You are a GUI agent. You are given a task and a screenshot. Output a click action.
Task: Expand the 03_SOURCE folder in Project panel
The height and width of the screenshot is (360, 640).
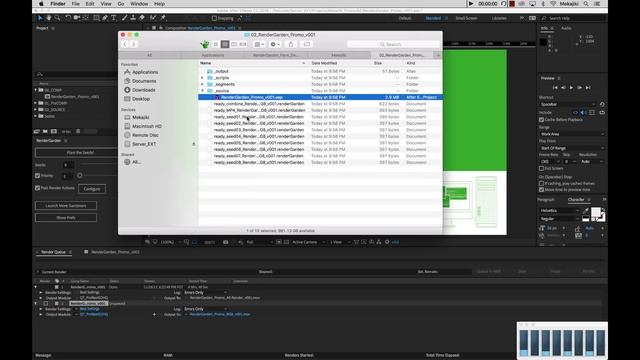pyautogui.click(x=36, y=109)
